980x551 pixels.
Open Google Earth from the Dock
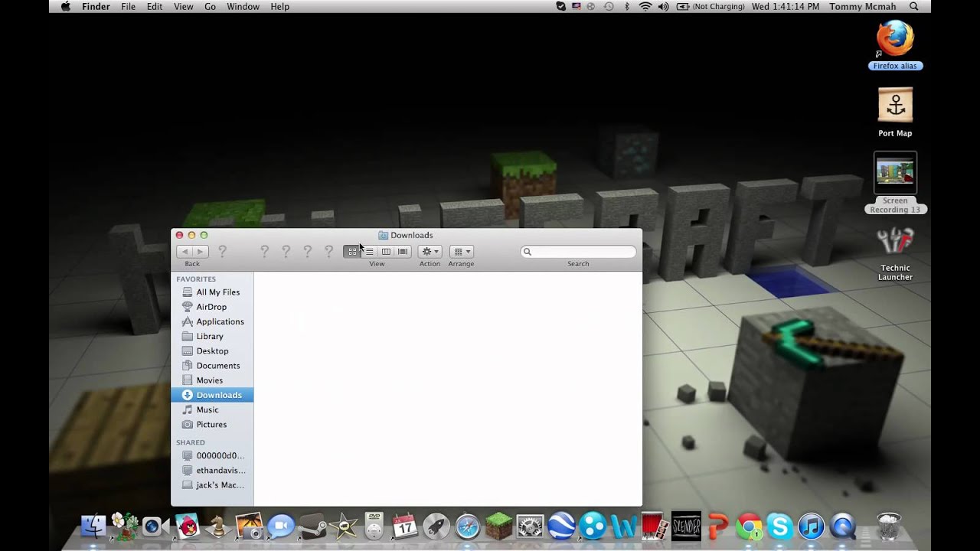(x=561, y=527)
